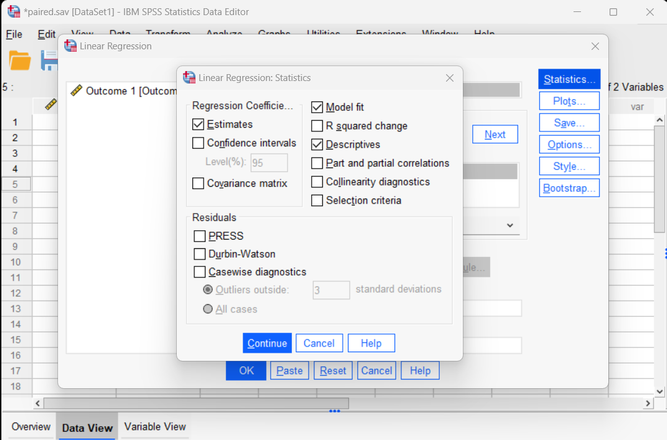Open the Save... options
667x440 pixels.
pos(569,123)
